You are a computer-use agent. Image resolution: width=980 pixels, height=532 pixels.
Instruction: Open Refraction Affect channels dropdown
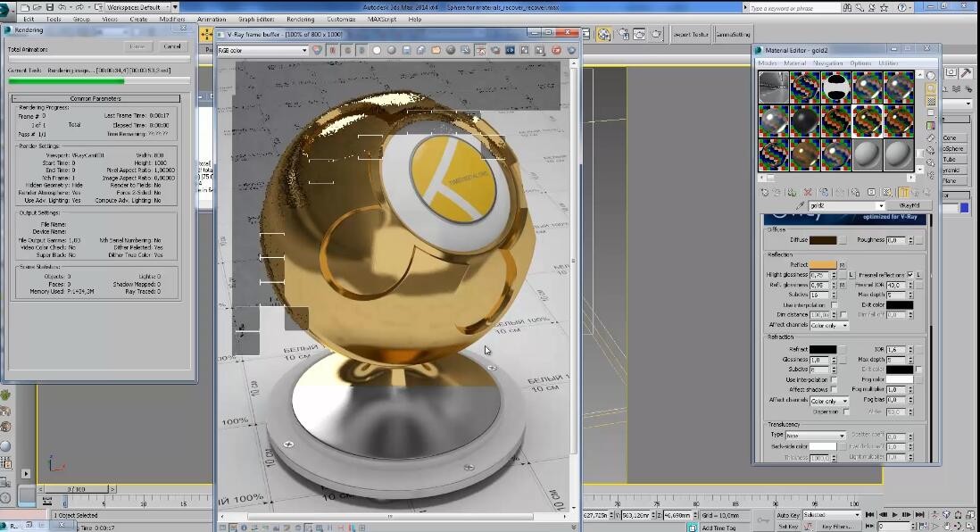pos(829,401)
